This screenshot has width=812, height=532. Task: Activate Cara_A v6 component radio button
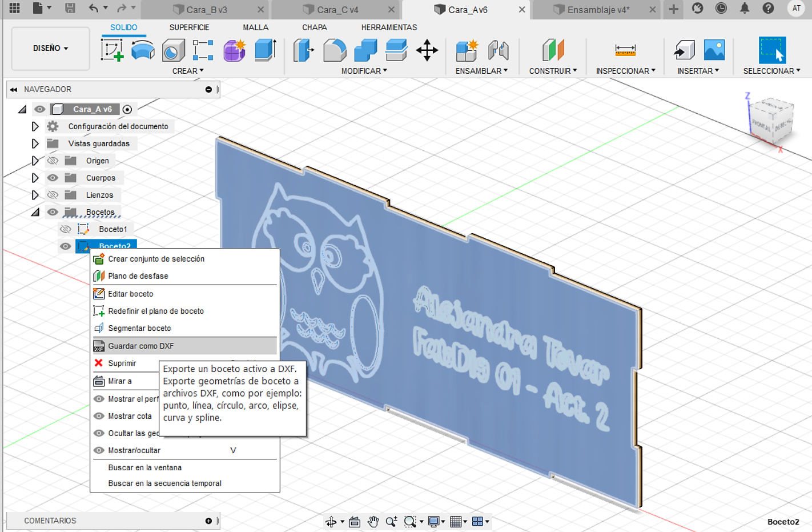127,109
